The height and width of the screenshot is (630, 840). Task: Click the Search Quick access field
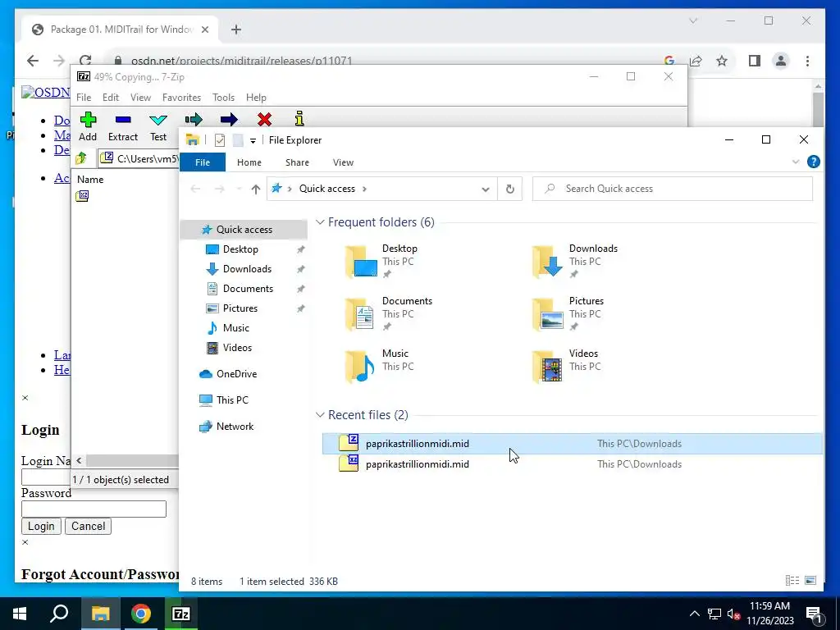point(673,189)
